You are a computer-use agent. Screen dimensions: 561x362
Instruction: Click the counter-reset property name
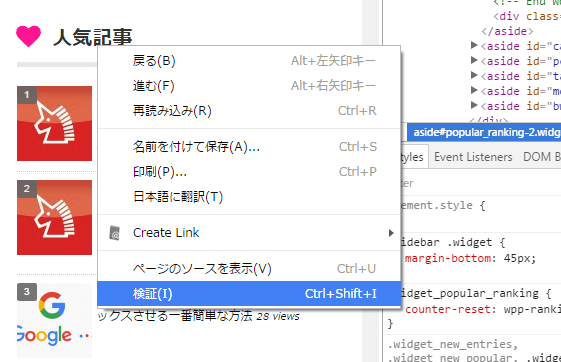pos(448,309)
